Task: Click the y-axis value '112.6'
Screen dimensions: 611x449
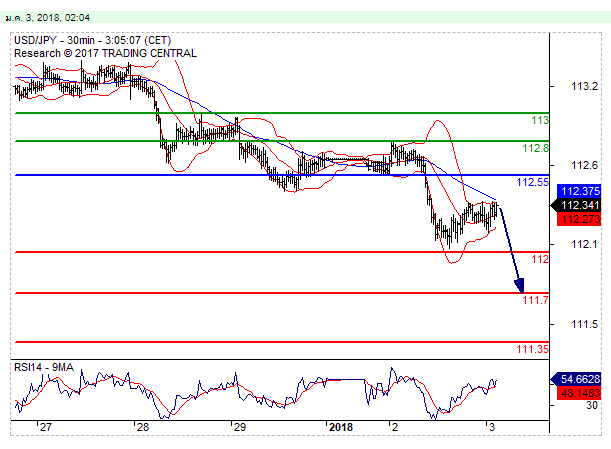Action: [584, 165]
